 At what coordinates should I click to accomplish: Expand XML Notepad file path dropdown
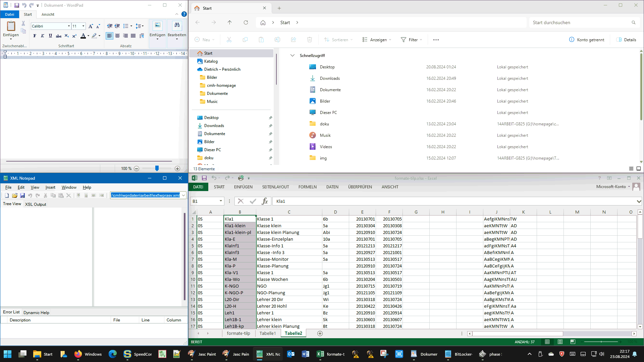(183, 195)
